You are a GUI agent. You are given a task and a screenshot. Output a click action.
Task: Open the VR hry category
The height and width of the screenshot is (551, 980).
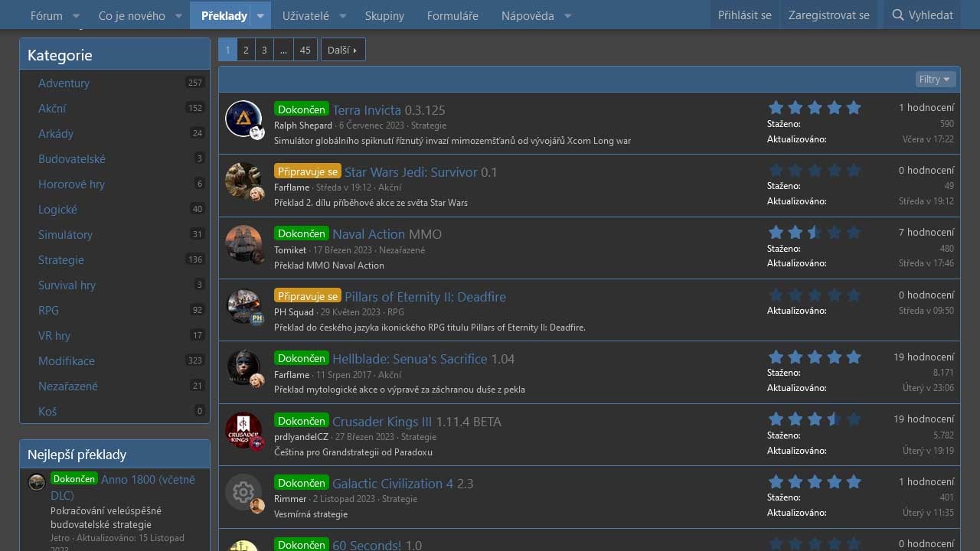click(54, 335)
